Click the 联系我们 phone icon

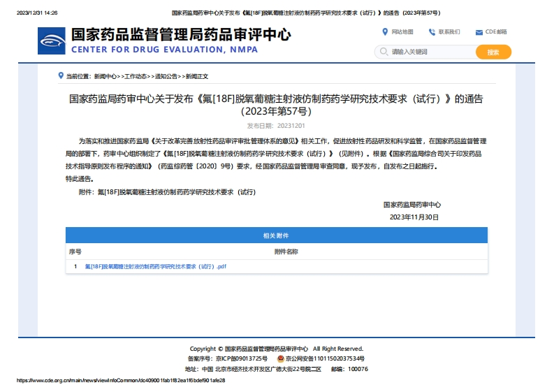pos(432,32)
